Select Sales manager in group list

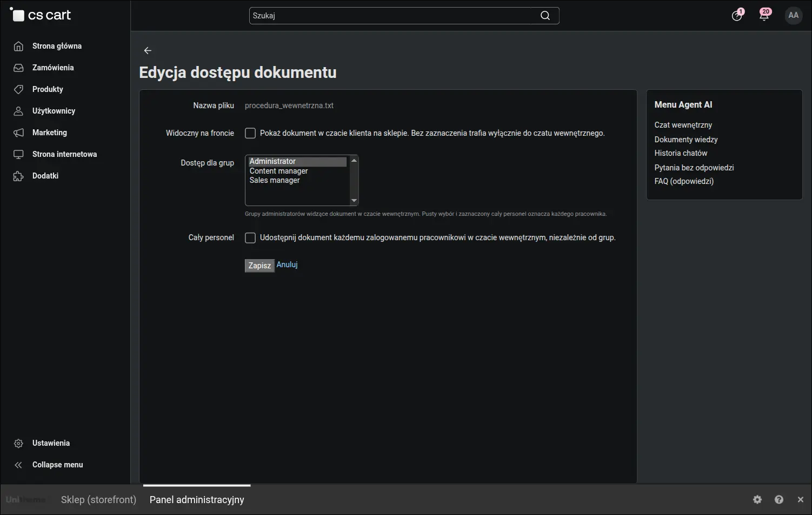point(297,180)
